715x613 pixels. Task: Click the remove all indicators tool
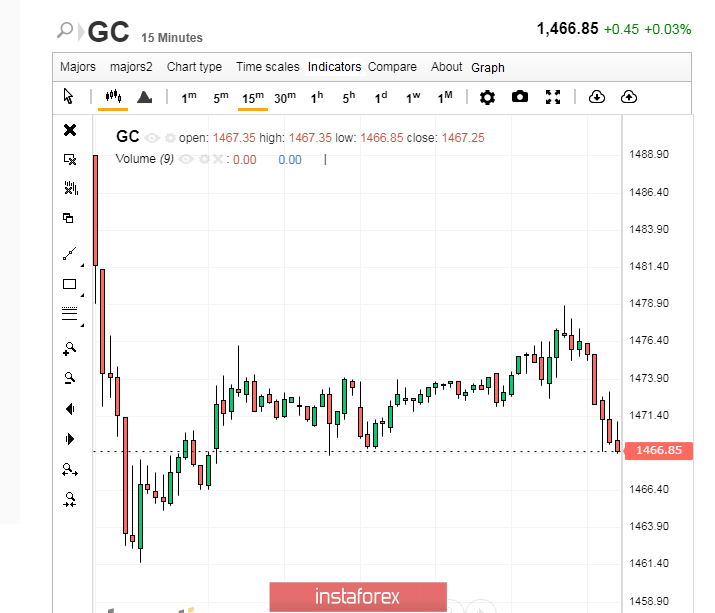click(70, 188)
